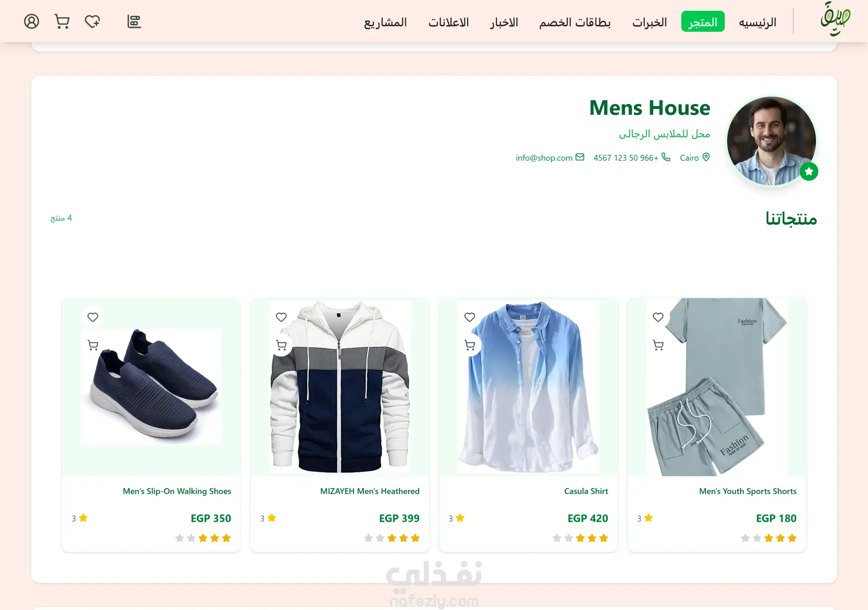Open بطاقات الخصم discount cards menu

tap(575, 22)
